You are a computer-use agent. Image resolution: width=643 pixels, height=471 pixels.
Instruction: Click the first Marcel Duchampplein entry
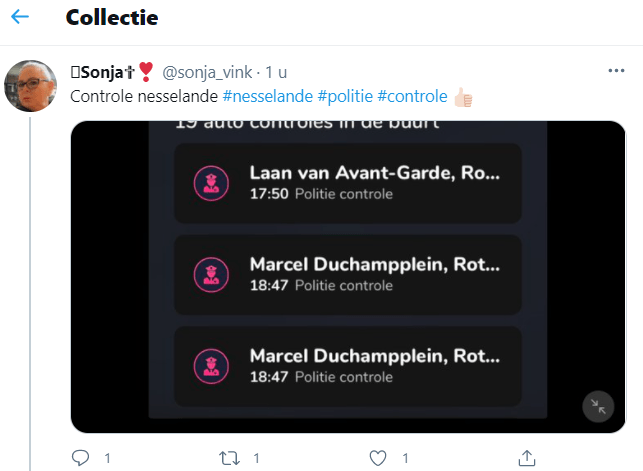tap(348, 275)
